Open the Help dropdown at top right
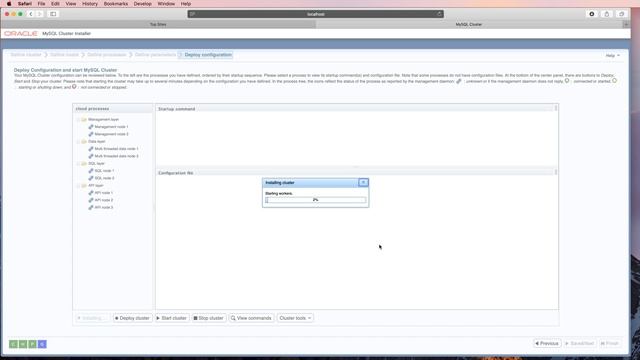Viewport: 640px width, 360px height. (612, 56)
